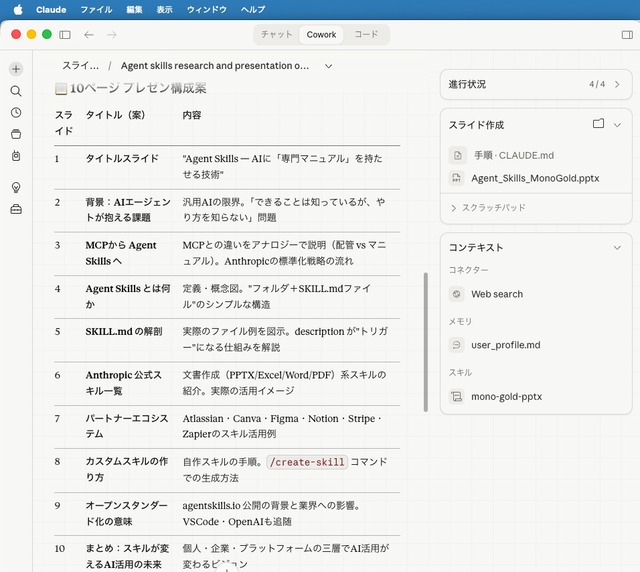The image size is (640, 572).
Task: Expand the 進行状況 panel chevron
Action: tap(617, 84)
